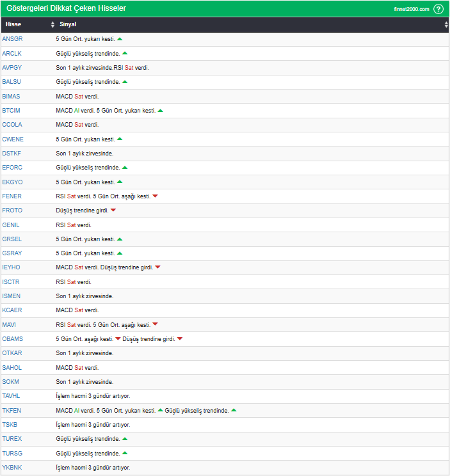Viewport: 450px width, 476px height.
Task: Click the help question mark icon
Action: (x=438, y=9)
